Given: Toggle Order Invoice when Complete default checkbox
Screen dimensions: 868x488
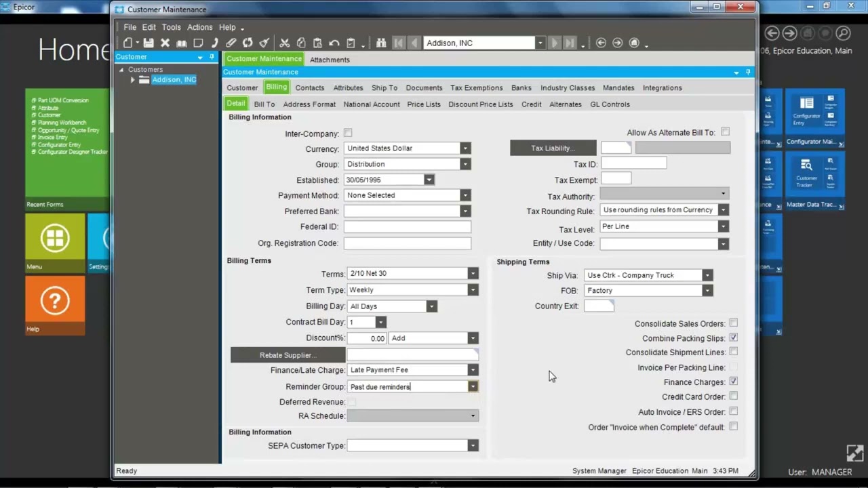Looking at the screenshot, I should (x=733, y=426).
